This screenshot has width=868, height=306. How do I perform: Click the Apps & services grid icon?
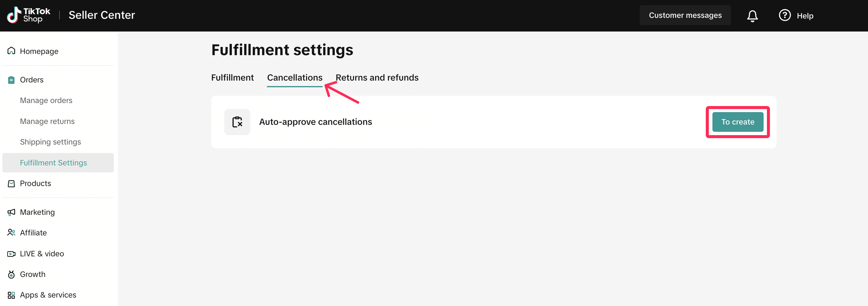coord(11,295)
